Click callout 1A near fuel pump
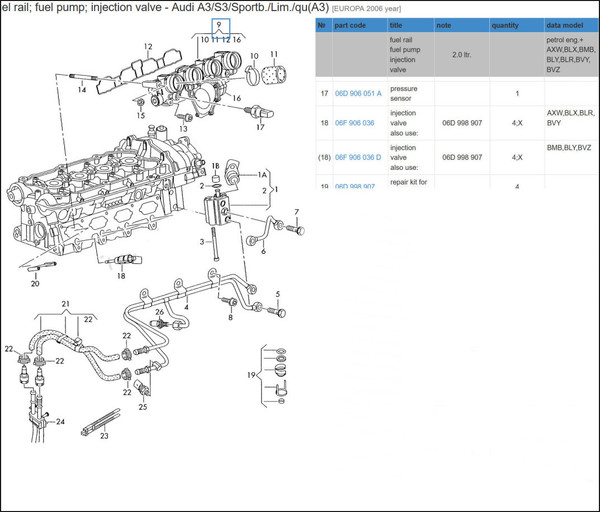 (263, 174)
